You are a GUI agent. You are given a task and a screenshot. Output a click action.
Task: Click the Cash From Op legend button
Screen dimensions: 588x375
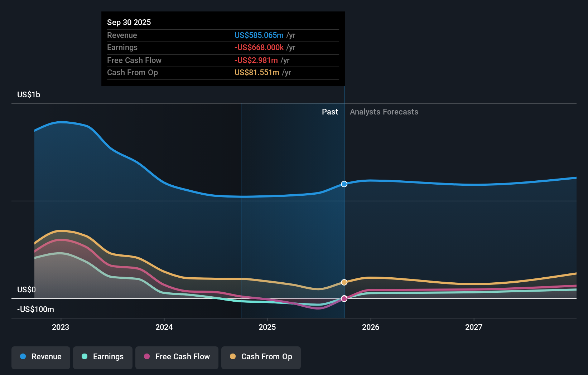tap(261, 357)
